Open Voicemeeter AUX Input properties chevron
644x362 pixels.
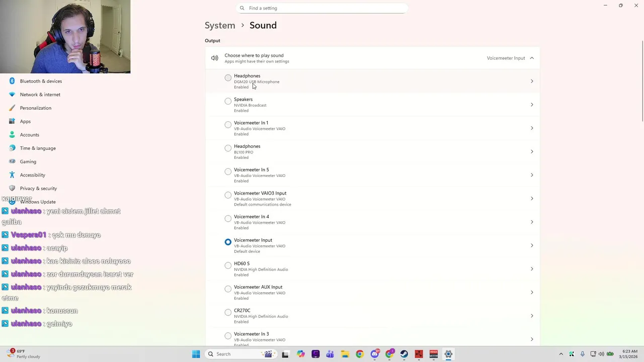tap(532, 293)
